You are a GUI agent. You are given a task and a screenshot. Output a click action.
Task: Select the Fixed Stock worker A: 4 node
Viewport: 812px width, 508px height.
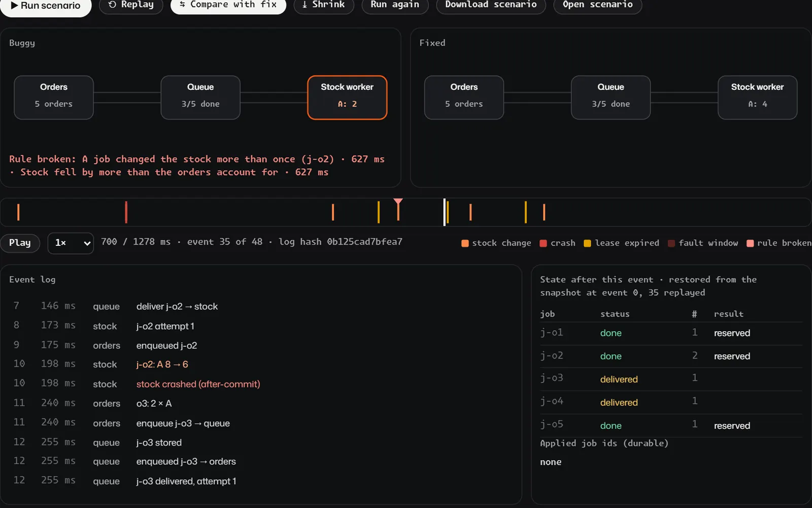click(757, 98)
